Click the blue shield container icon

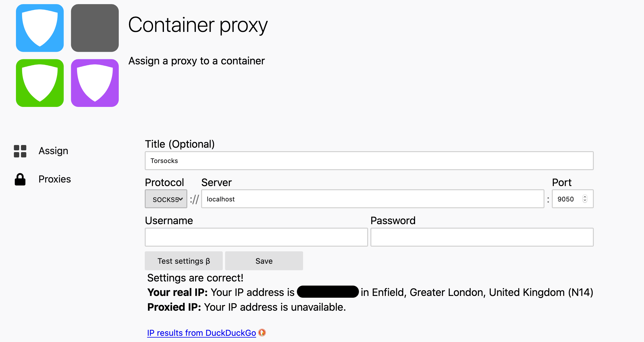point(40,28)
